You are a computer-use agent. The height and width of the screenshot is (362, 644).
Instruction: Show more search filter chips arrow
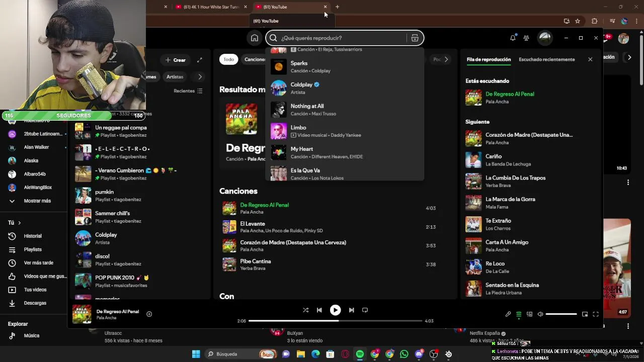(446, 59)
